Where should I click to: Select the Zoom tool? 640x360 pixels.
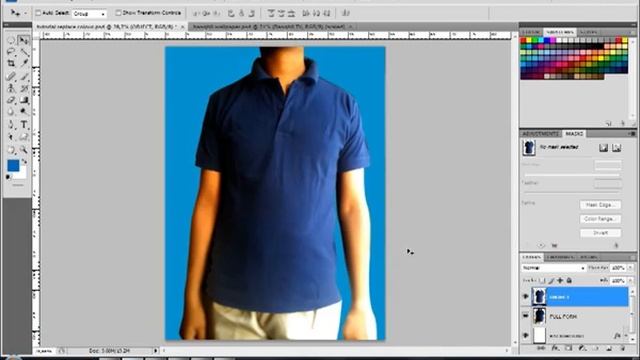pyautogui.click(x=24, y=150)
